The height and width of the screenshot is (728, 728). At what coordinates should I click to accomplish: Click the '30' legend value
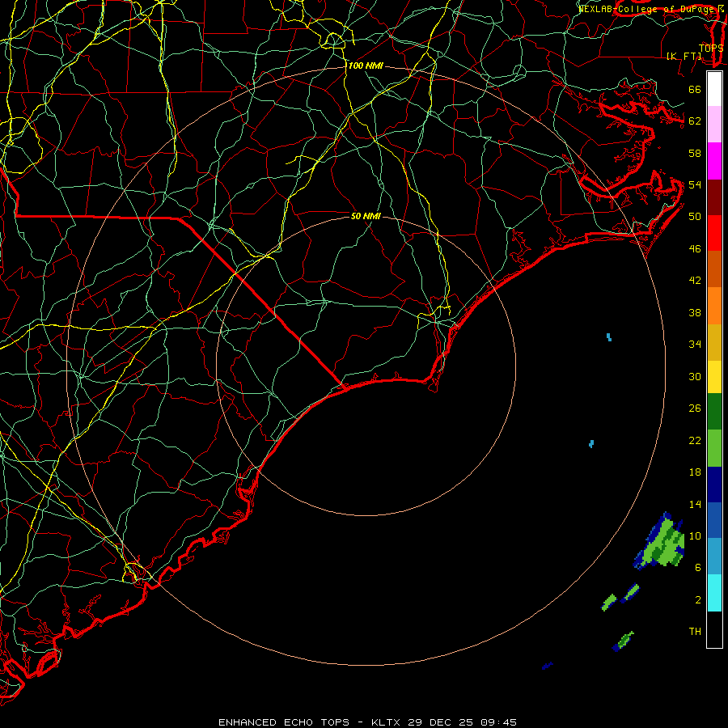click(x=695, y=376)
